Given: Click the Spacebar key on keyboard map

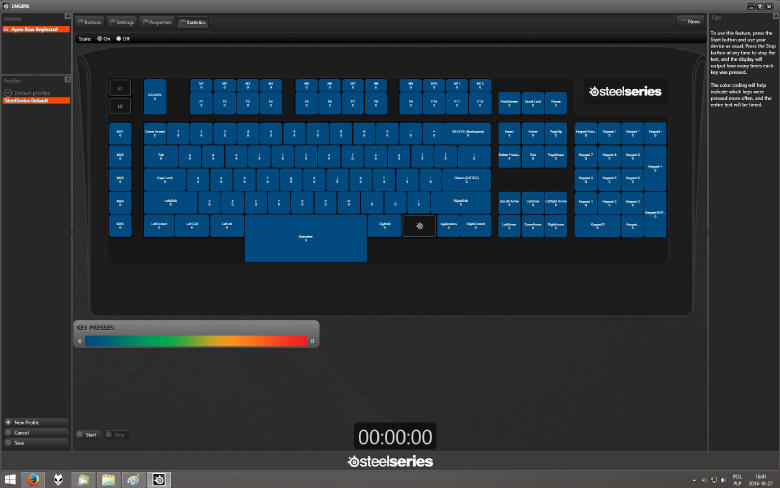Looking at the screenshot, I should tap(305, 238).
